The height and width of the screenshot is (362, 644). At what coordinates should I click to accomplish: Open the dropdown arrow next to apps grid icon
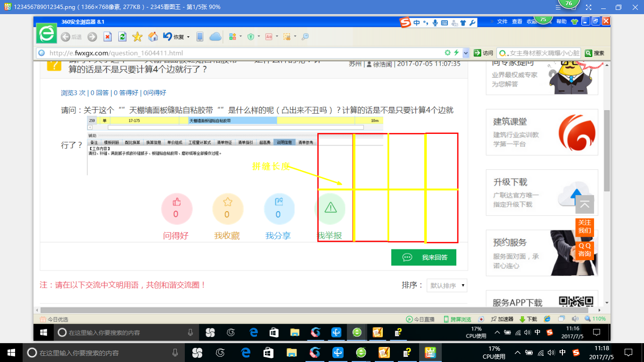240,37
